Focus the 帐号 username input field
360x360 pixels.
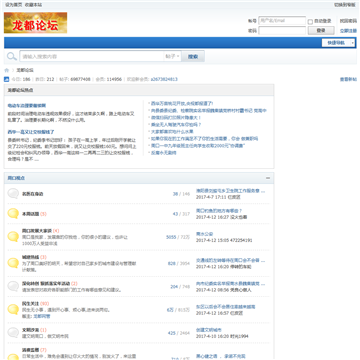[x=282, y=21]
